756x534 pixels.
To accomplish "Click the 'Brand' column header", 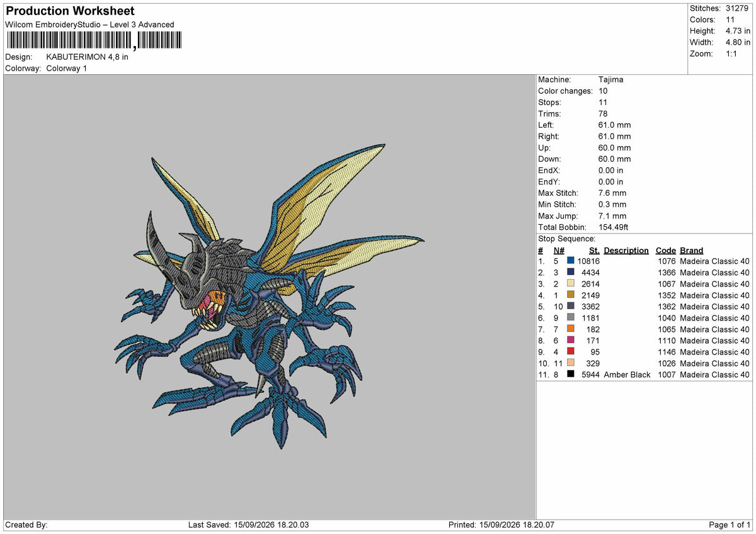I will (x=691, y=250).
